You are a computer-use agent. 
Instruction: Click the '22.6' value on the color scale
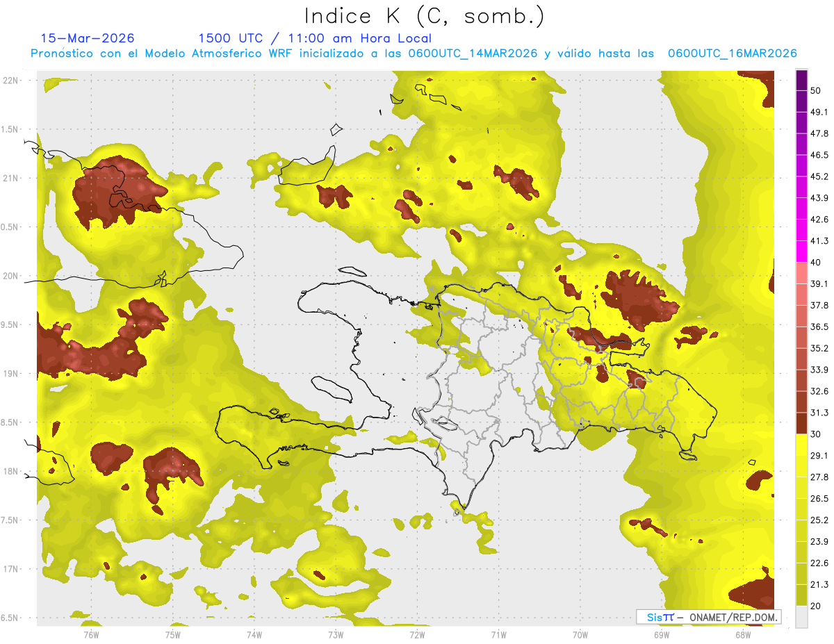coord(819,563)
